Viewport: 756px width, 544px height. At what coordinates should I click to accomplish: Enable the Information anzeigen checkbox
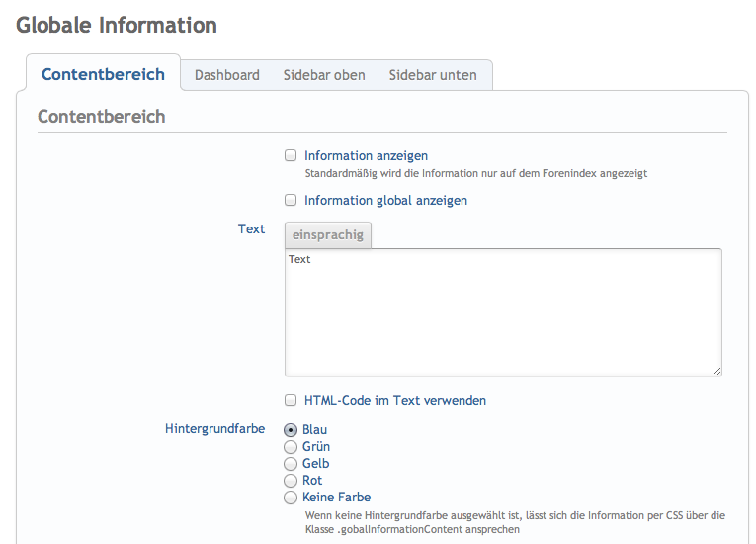(291, 155)
